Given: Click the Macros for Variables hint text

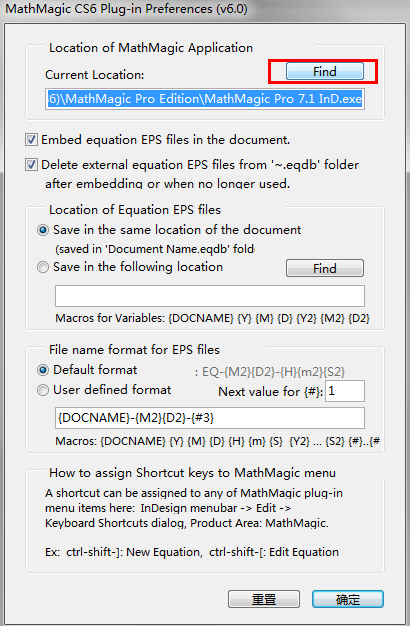Looking at the screenshot, I should (212, 318).
